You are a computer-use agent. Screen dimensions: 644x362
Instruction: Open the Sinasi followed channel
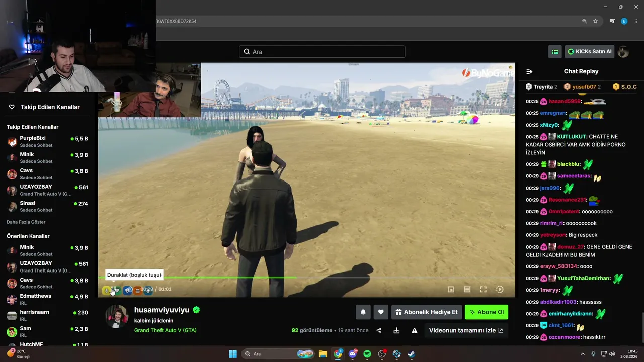click(x=48, y=206)
